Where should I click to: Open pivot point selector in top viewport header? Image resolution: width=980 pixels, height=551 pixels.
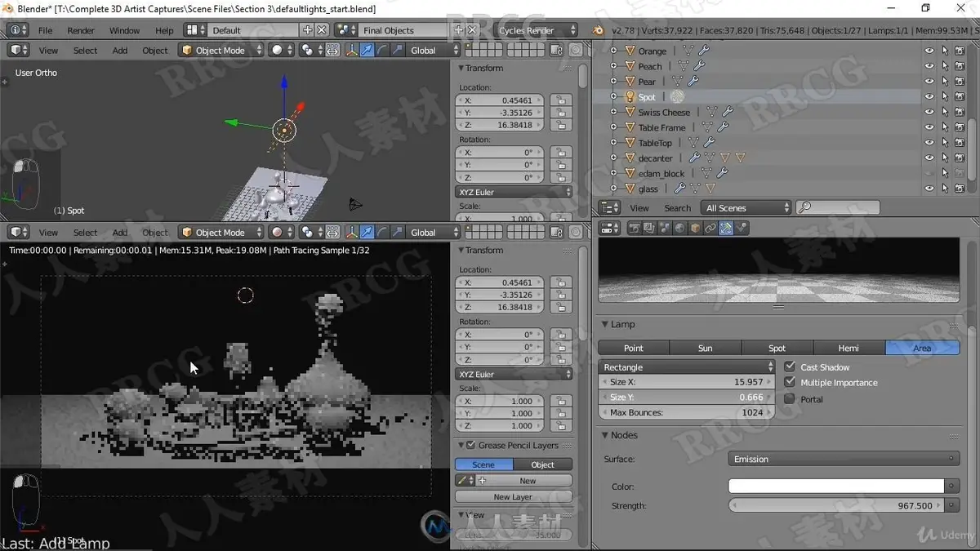[x=311, y=50]
